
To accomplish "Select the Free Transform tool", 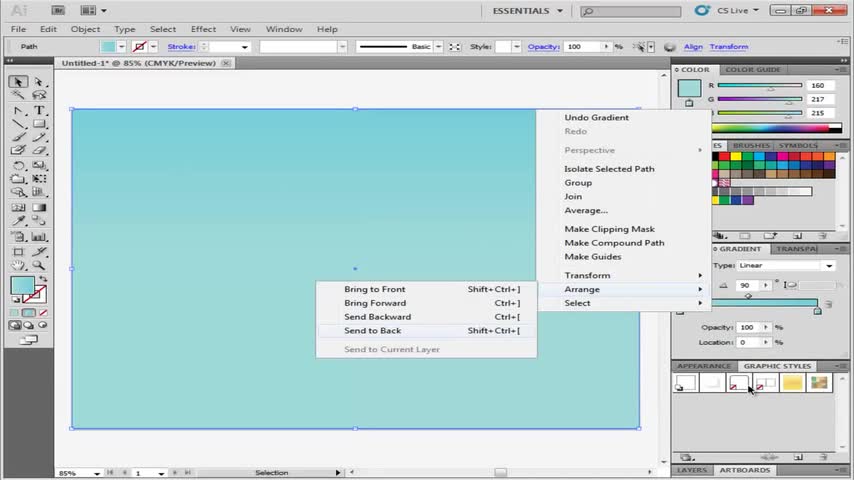I will coord(39,179).
